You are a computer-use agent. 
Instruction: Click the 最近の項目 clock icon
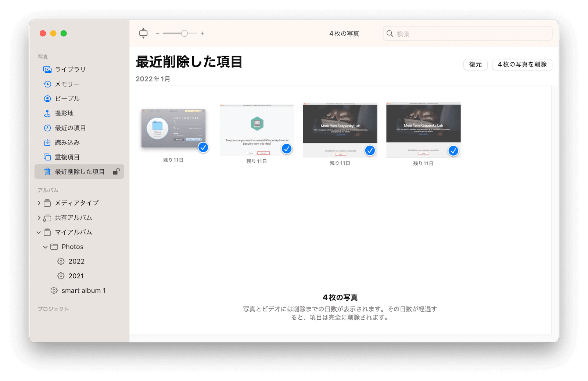[x=47, y=128]
